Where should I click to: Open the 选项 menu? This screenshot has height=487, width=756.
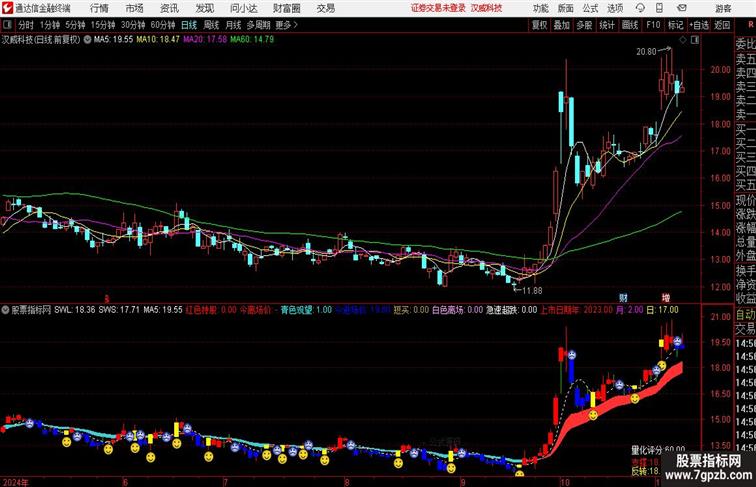tap(615, 8)
